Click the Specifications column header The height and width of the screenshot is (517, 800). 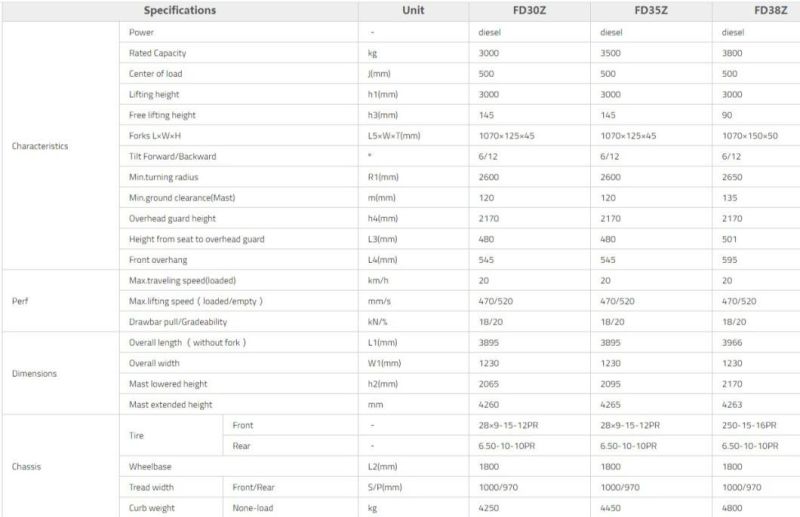coord(180,10)
